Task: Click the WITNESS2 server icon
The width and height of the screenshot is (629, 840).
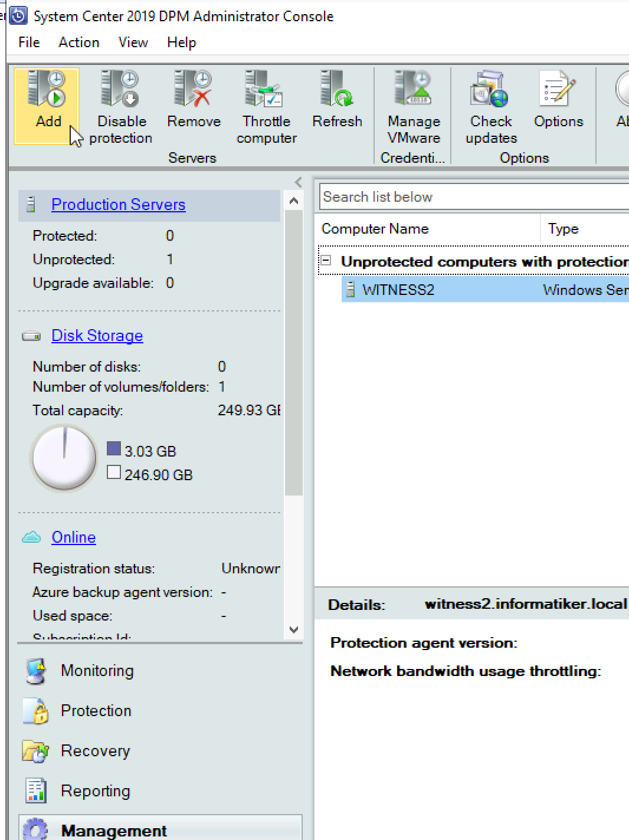Action: point(350,290)
